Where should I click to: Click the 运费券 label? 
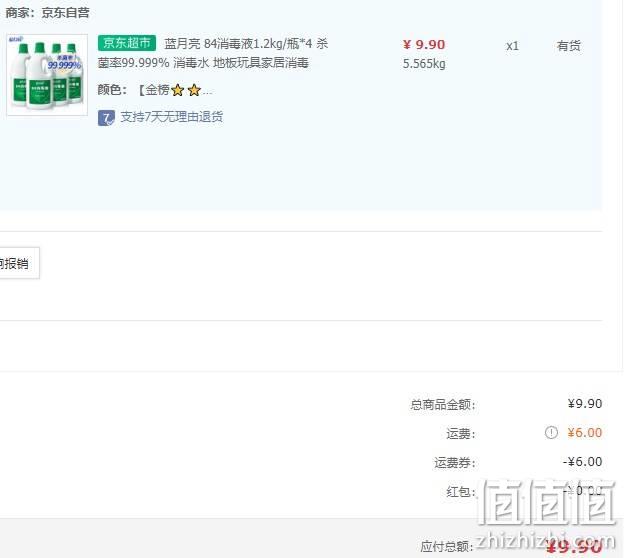click(455, 463)
